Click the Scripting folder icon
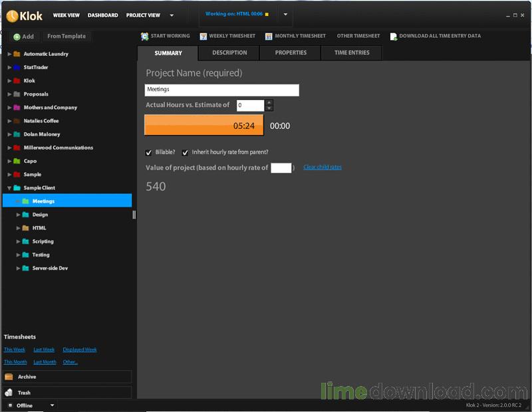532x412 pixels. pyautogui.click(x=25, y=241)
